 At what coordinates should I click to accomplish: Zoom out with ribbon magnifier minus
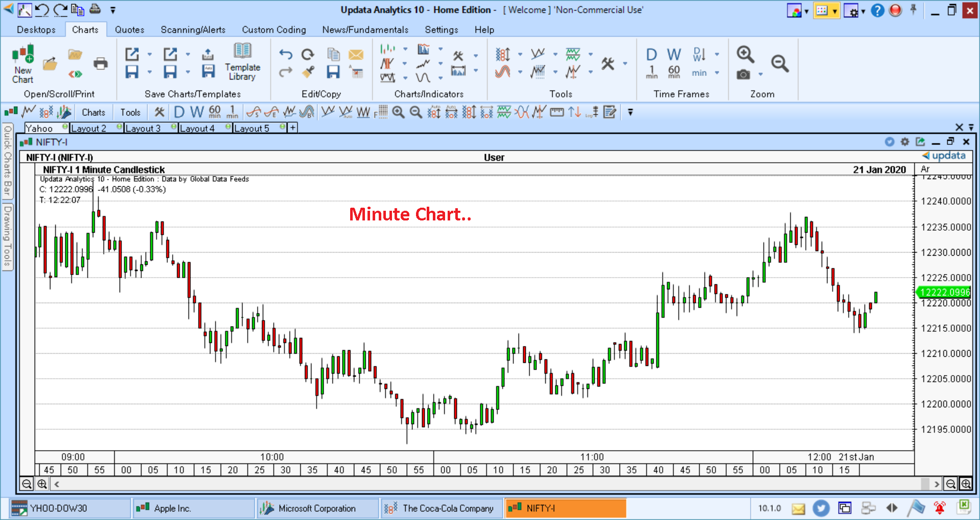tap(779, 63)
